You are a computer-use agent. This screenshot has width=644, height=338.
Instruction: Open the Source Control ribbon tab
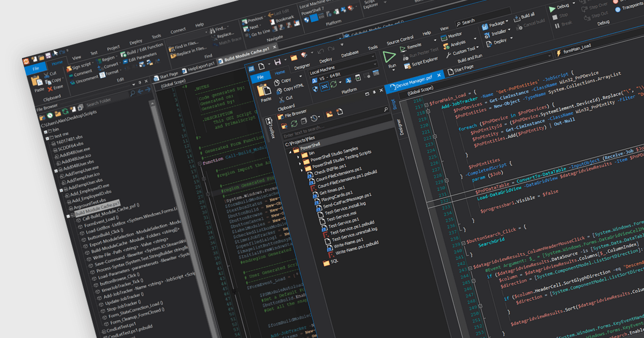click(x=400, y=39)
